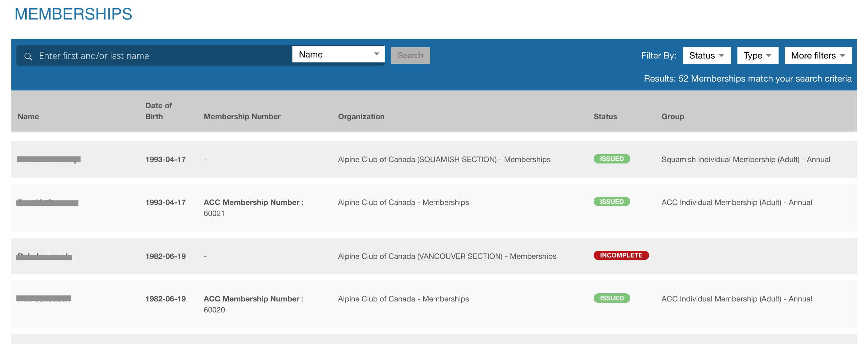Click group text in membership 60021 row
This screenshot has width=868, height=344.
(x=737, y=202)
